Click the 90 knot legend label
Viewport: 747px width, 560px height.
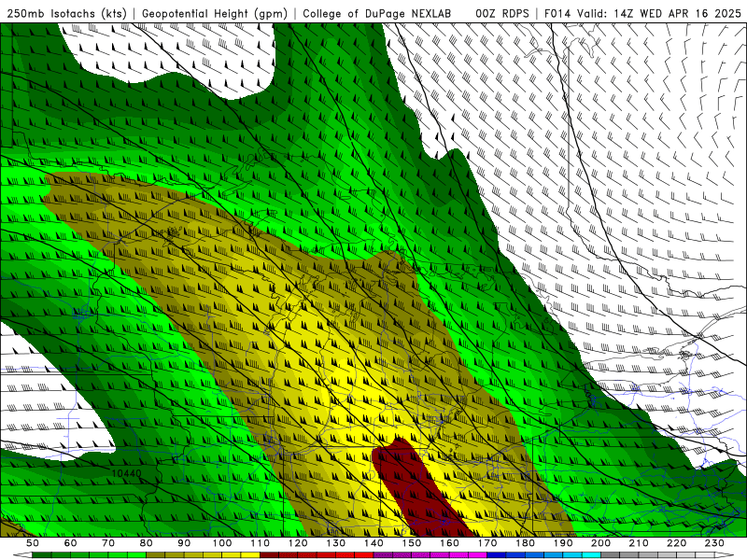pos(184,543)
